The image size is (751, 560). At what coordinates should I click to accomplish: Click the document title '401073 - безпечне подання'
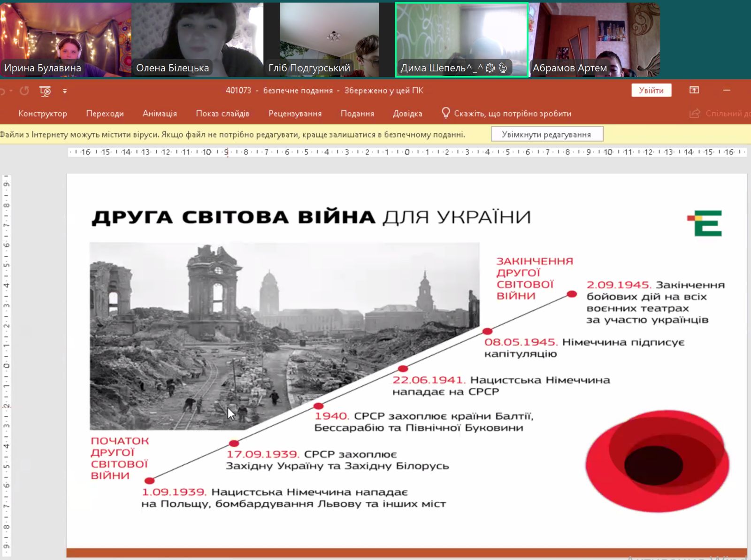pyautogui.click(x=279, y=90)
